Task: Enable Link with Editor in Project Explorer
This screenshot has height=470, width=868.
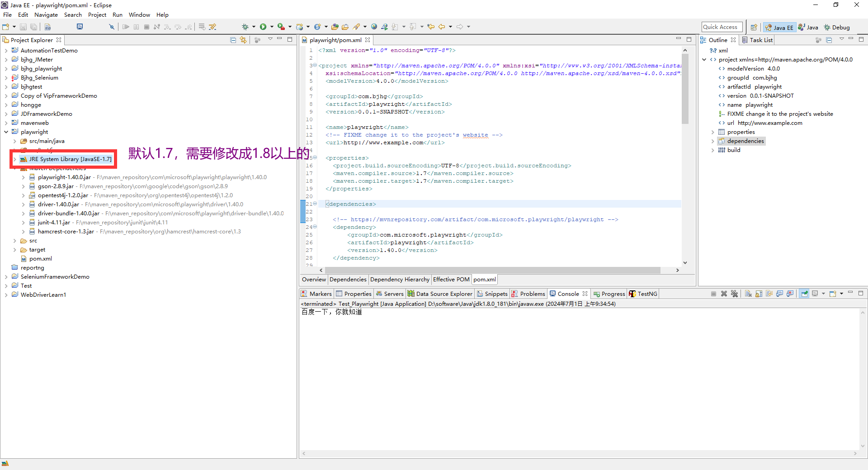Action: pyautogui.click(x=244, y=40)
